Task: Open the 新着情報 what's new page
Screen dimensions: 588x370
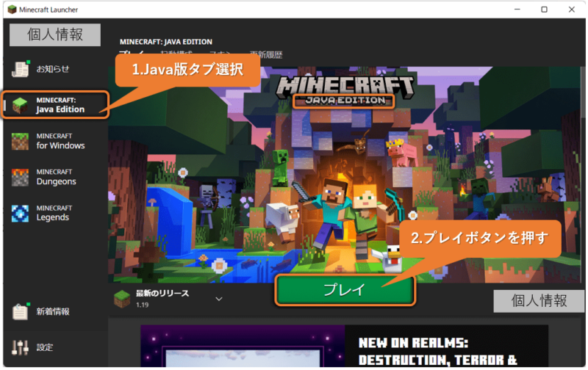Action: click(x=41, y=312)
